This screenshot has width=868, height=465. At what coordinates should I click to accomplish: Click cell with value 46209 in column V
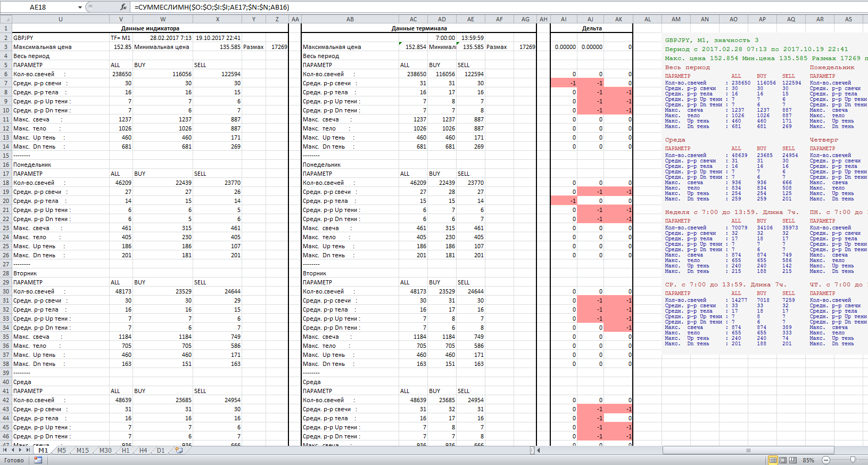[x=121, y=183]
